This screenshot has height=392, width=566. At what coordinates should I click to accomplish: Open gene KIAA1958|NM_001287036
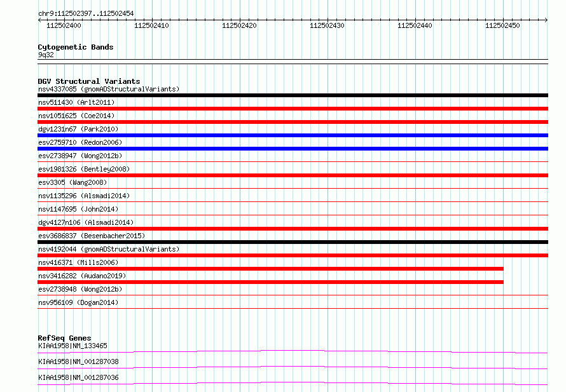click(78, 377)
